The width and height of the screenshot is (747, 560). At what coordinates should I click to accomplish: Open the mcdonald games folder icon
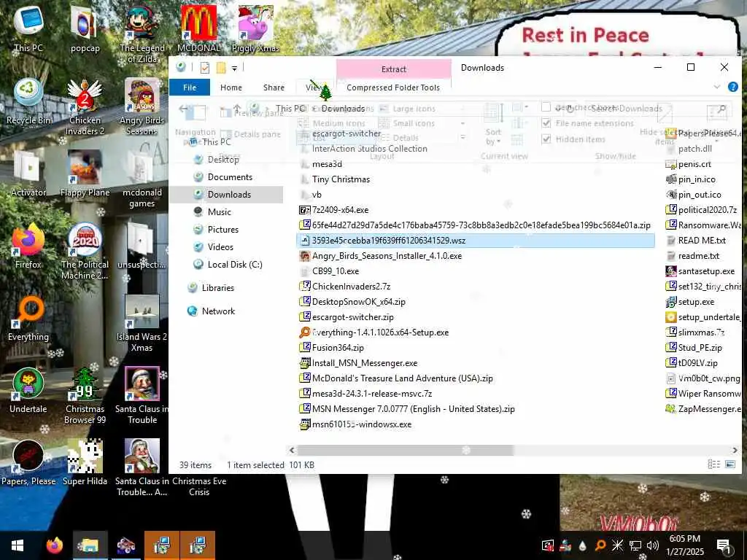142,179
